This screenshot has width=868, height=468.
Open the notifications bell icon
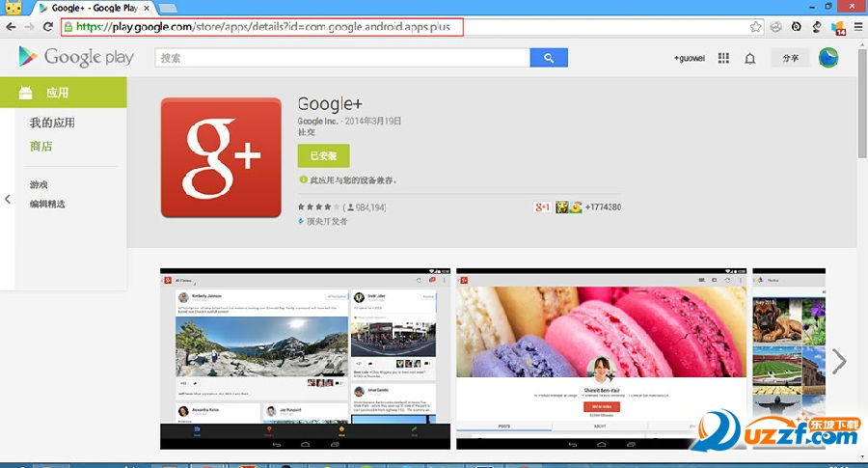pos(749,58)
